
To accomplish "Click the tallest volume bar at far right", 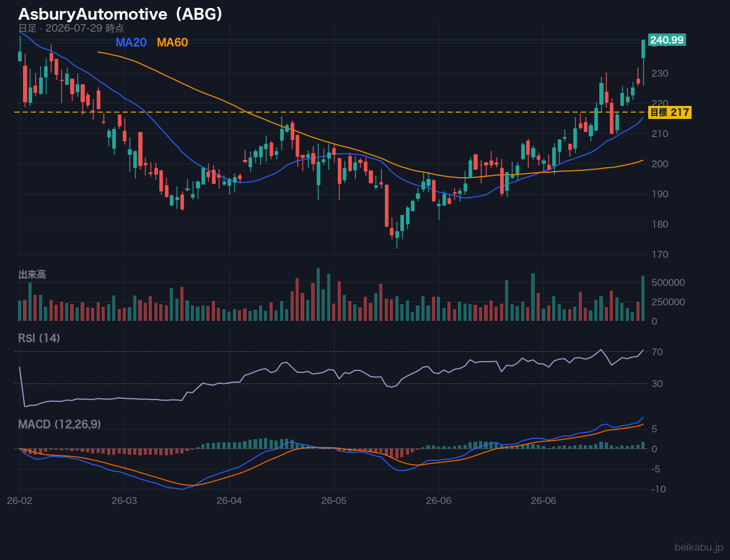I will point(643,299).
